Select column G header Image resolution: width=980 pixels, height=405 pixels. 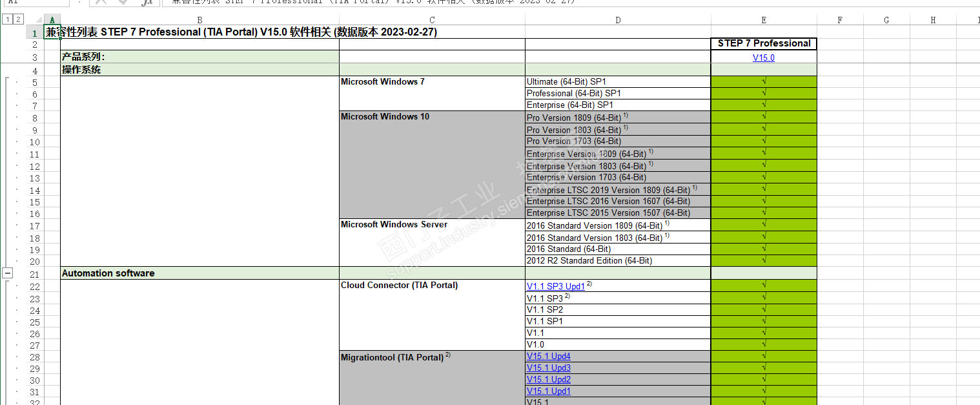[886, 20]
